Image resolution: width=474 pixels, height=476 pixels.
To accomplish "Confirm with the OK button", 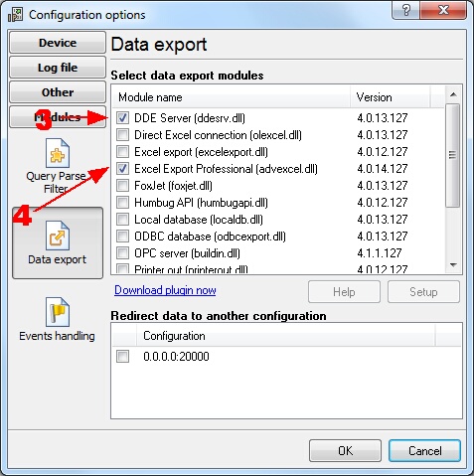I will (x=345, y=451).
